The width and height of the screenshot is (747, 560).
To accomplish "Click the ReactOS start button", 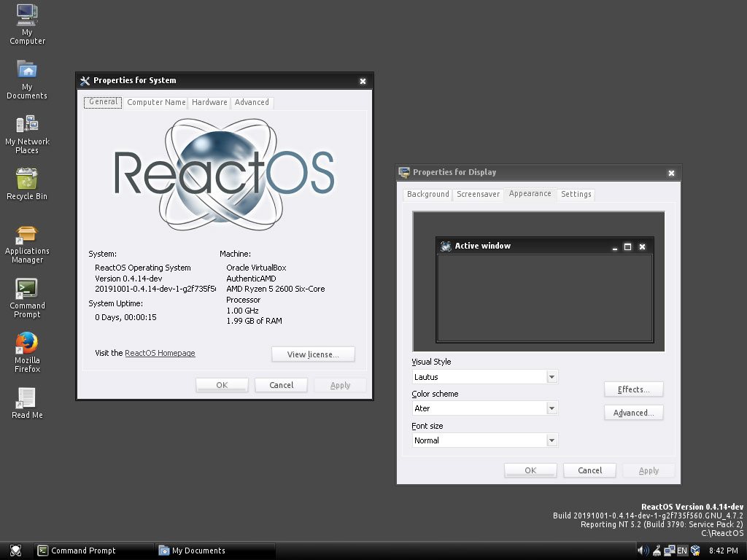I will [15, 551].
